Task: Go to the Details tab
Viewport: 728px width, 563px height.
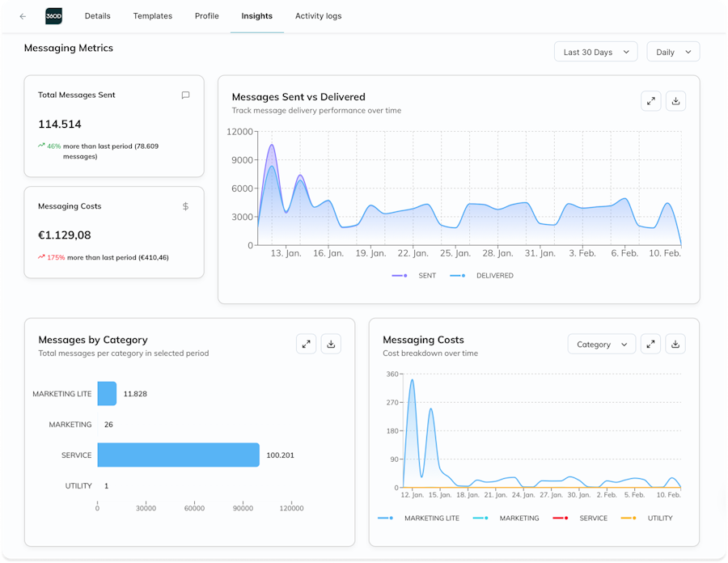Action: click(x=97, y=16)
